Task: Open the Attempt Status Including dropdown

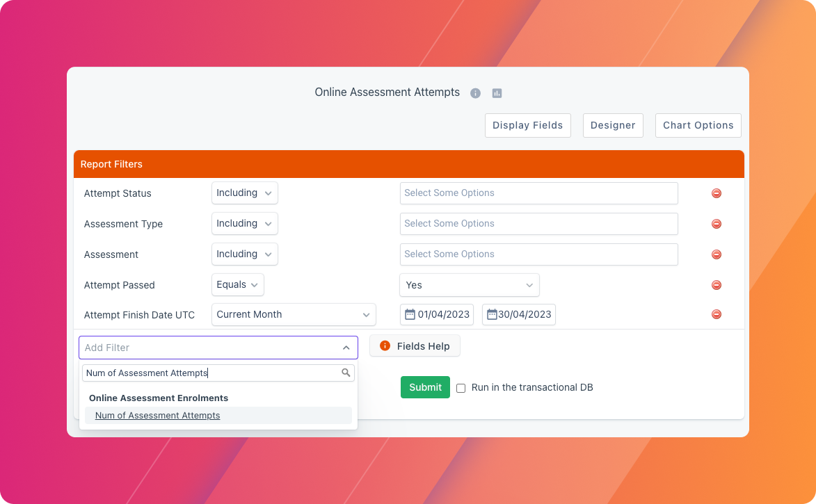Action: tap(244, 193)
